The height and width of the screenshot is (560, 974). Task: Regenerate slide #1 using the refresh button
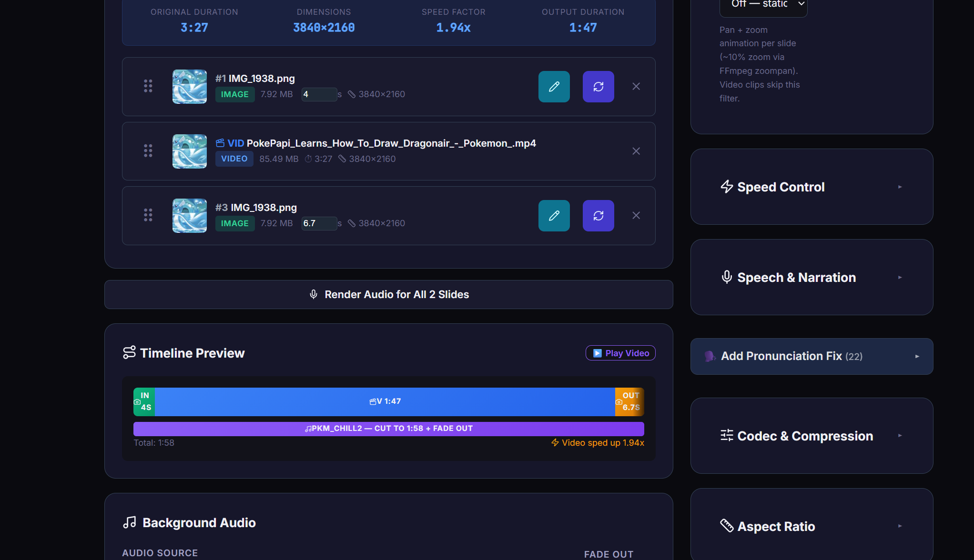598,87
